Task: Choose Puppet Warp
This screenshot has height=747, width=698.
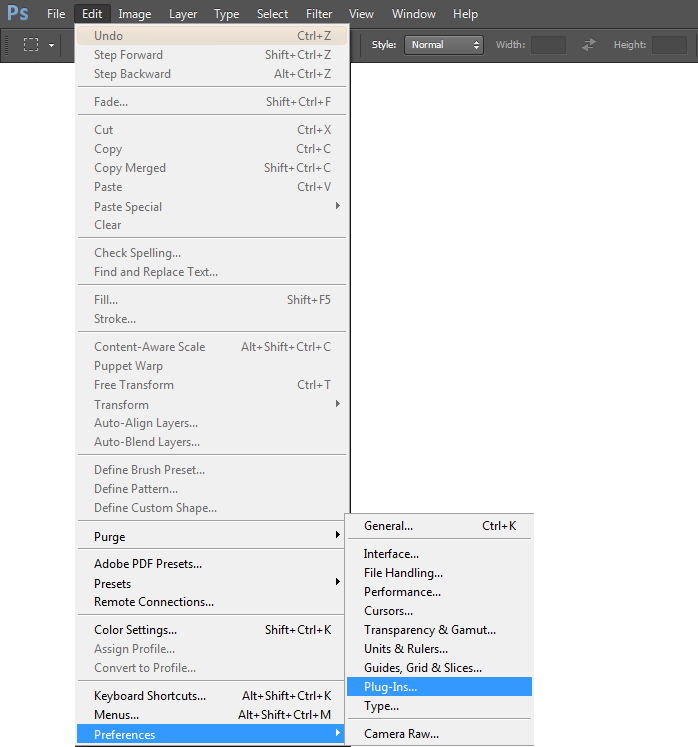Action: pos(212,366)
